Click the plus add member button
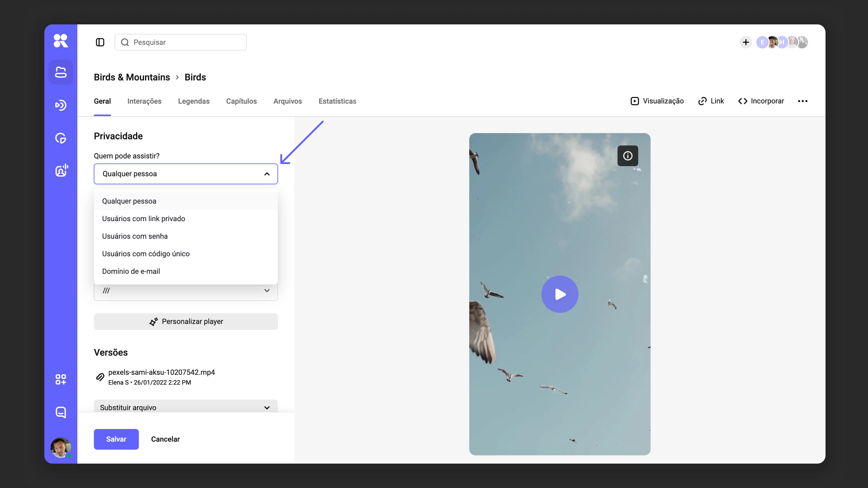Screen dimensions: 868x488 [x=746, y=42]
